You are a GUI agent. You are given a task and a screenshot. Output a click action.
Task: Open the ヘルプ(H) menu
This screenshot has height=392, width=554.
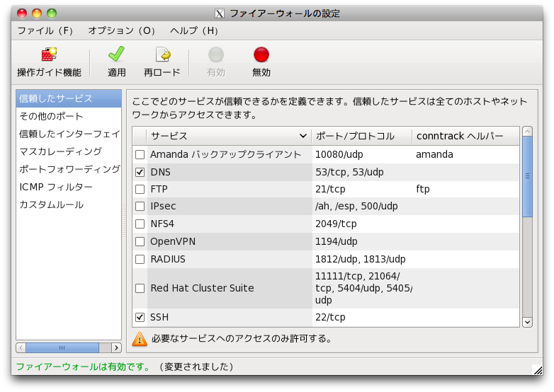tap(194, 31)
